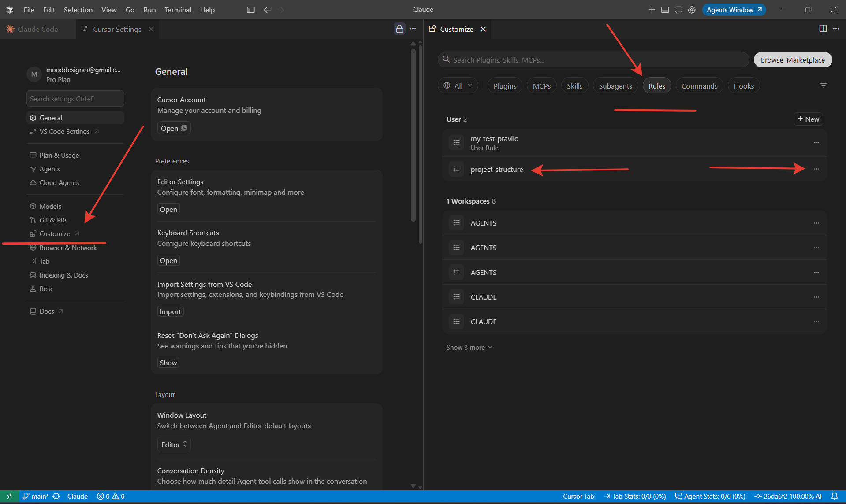Focus Search Plugins, Skills, MCPs field
Viewport: 846px width, 504px height.
593,60
